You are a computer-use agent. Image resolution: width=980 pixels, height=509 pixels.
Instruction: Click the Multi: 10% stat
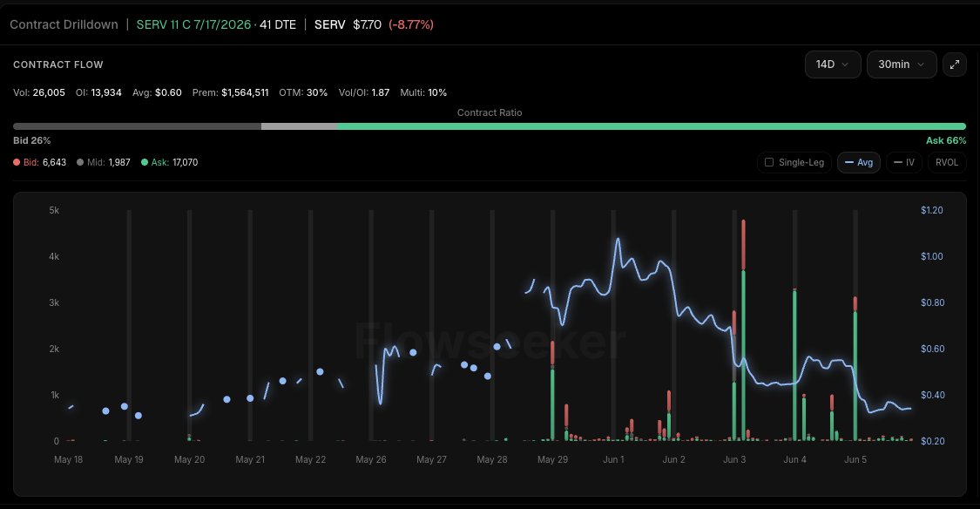click(x=423, y=92)
